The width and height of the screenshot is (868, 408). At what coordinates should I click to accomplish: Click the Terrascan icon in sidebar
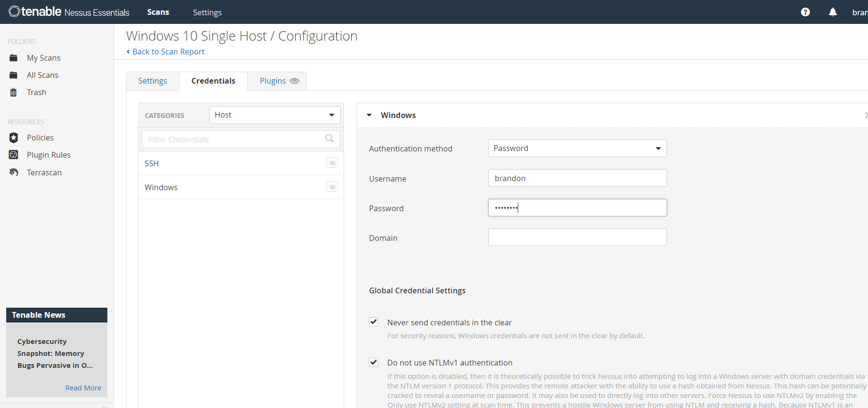click(14, 172)
